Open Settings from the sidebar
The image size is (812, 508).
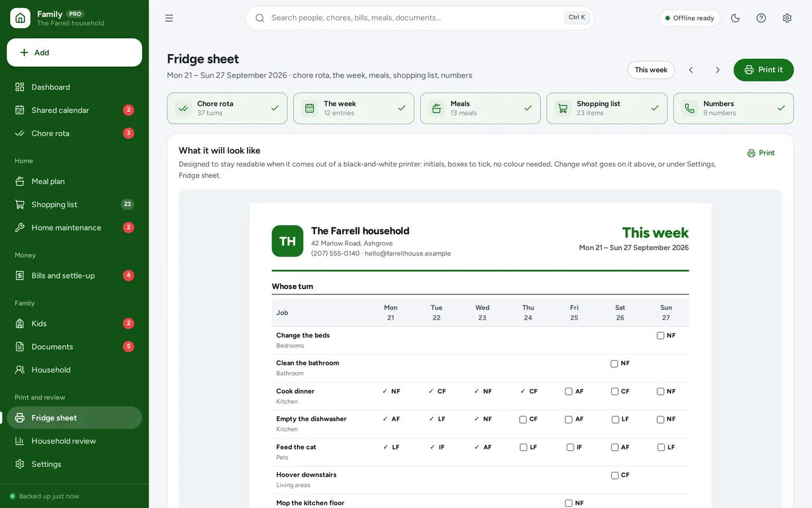tap(74, 464)
